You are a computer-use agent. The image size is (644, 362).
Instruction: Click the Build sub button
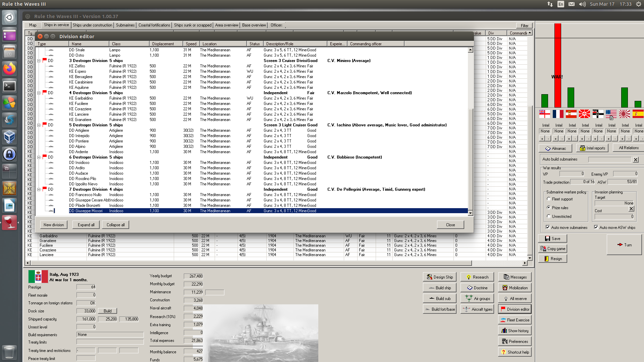tap(439, 298)
